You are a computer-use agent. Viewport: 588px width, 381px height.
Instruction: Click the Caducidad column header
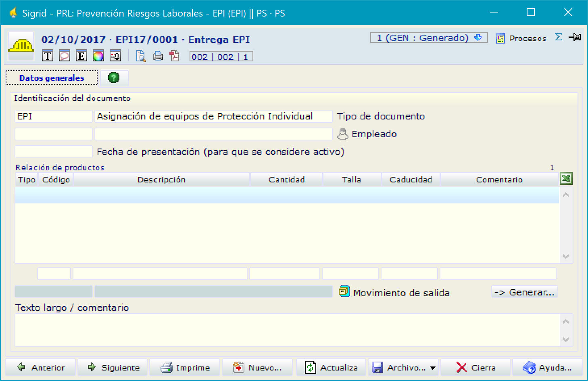pos(411,180)
